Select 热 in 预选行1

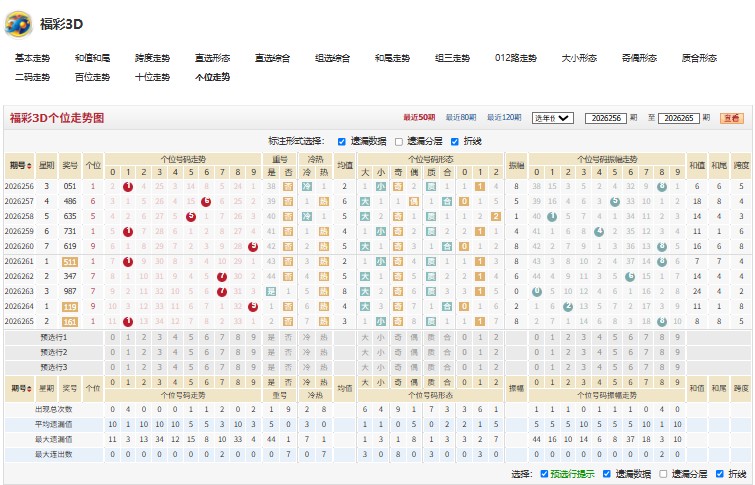[x=324, y=337]
